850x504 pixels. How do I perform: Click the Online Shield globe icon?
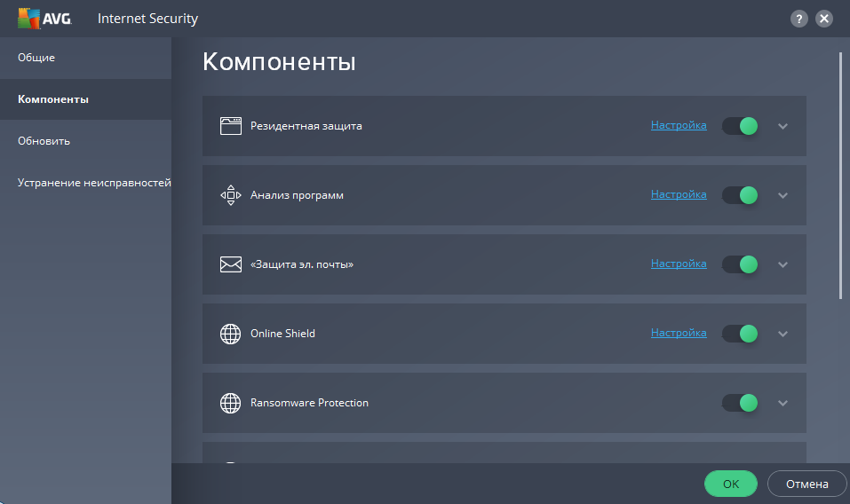(x=230, y=334)
